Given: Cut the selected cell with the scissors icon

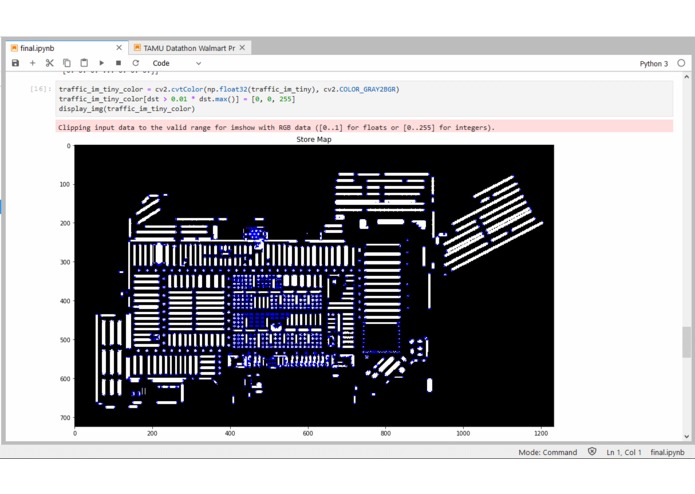Looking at the screenshot, I should [x=49, y=63].
